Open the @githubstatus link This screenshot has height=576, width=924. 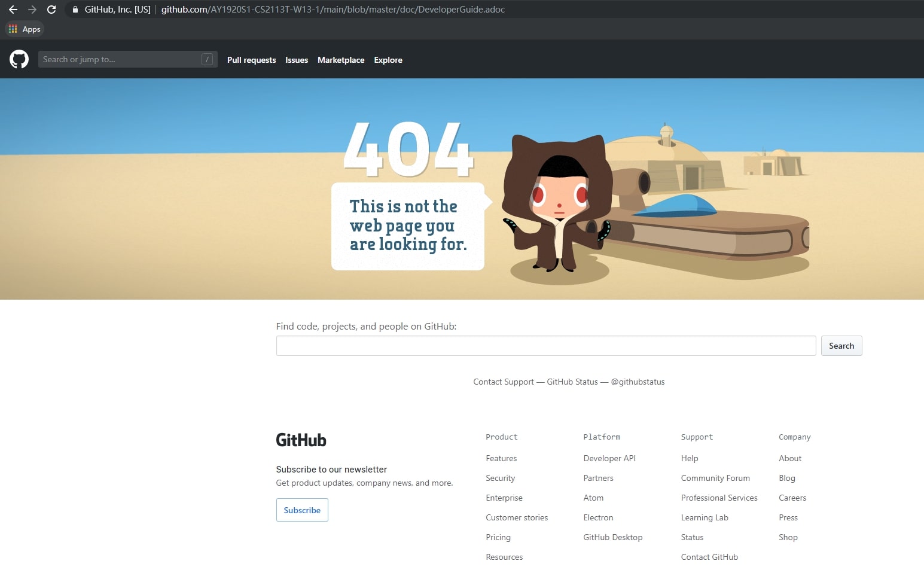point(638,382)
